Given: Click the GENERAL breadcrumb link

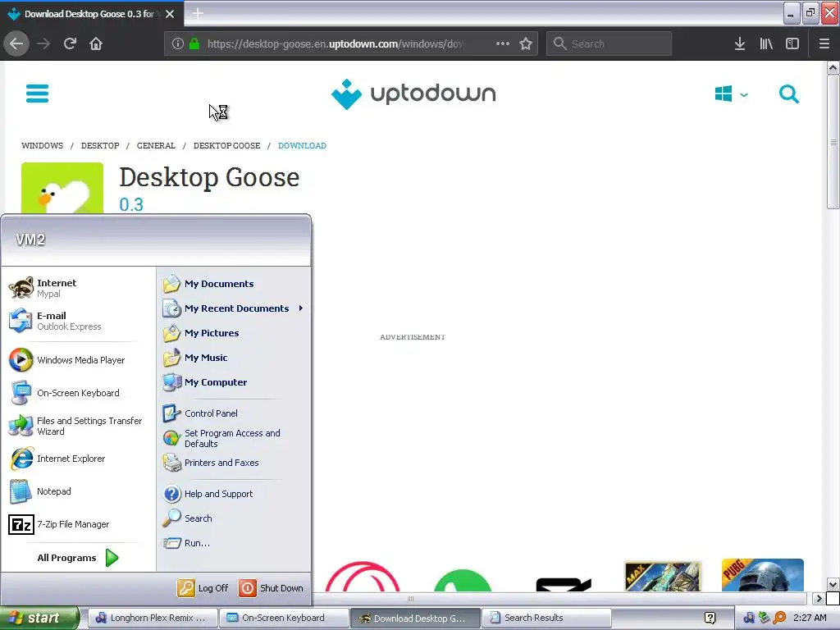Looking at the screenshot, I should pos(156,146).
